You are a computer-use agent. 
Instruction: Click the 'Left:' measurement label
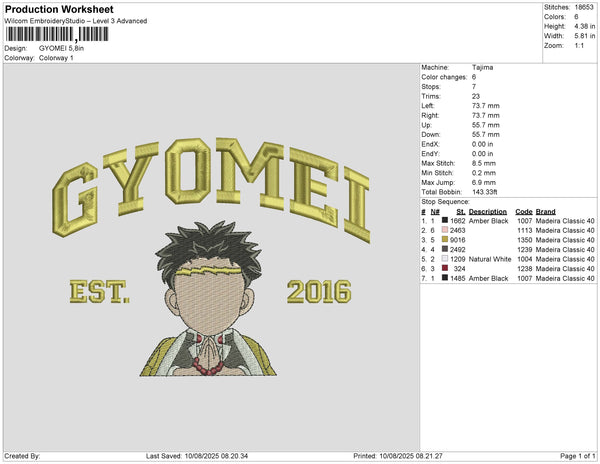427,106
